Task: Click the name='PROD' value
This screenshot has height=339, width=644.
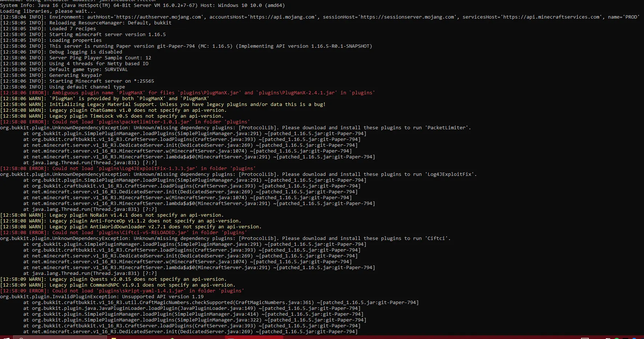Action: coord(624,17)
